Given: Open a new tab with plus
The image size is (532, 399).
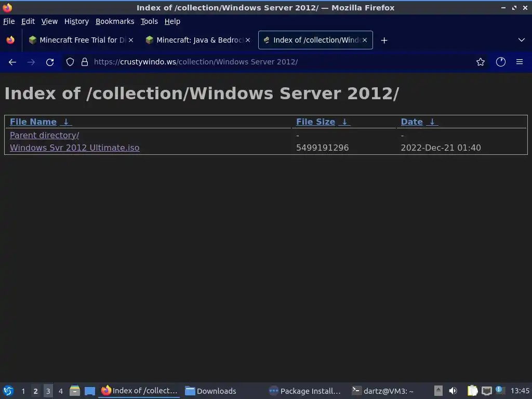Looking at the screenshot, I should pyautogui.click(x=384, y=41).
